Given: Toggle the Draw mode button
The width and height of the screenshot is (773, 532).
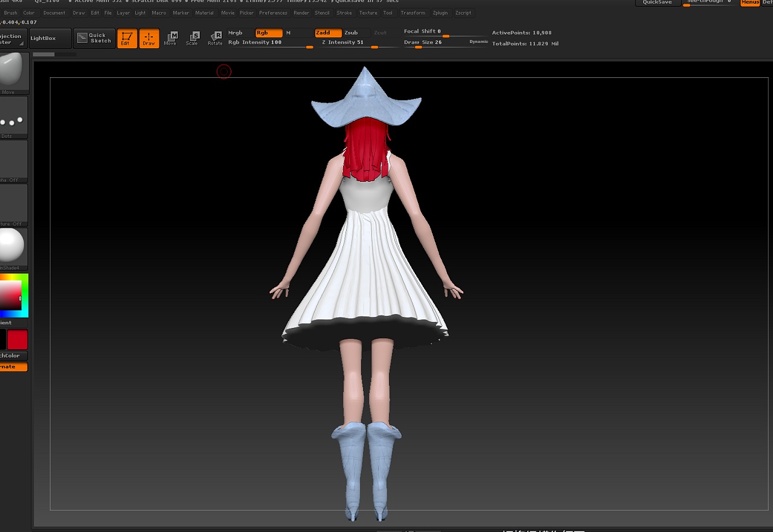Looking at the screenshot, I should coord(149,39).
